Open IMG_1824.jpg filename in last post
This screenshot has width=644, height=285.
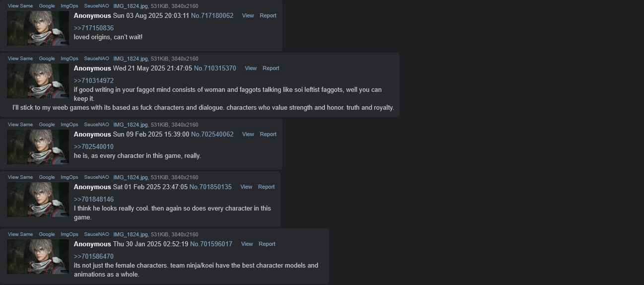pos(130,234)
